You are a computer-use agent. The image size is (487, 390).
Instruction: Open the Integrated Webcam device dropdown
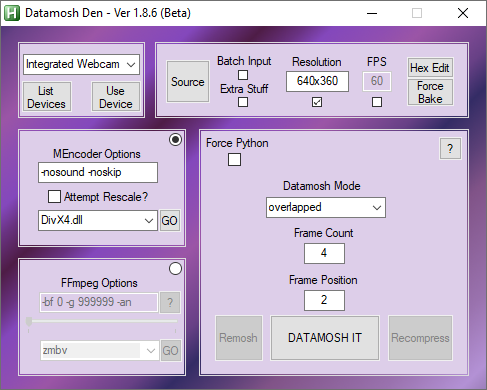click(81, 64)
